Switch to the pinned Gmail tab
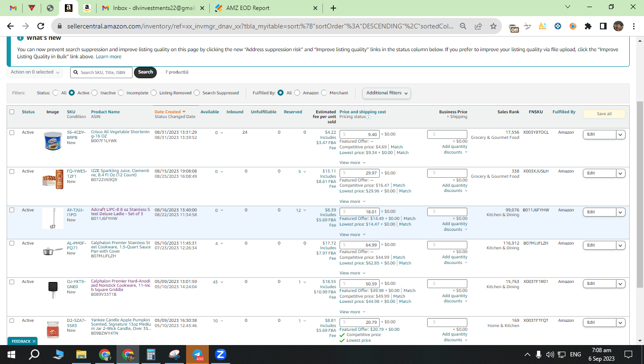The image size is (644, 364). pos(13,8)
